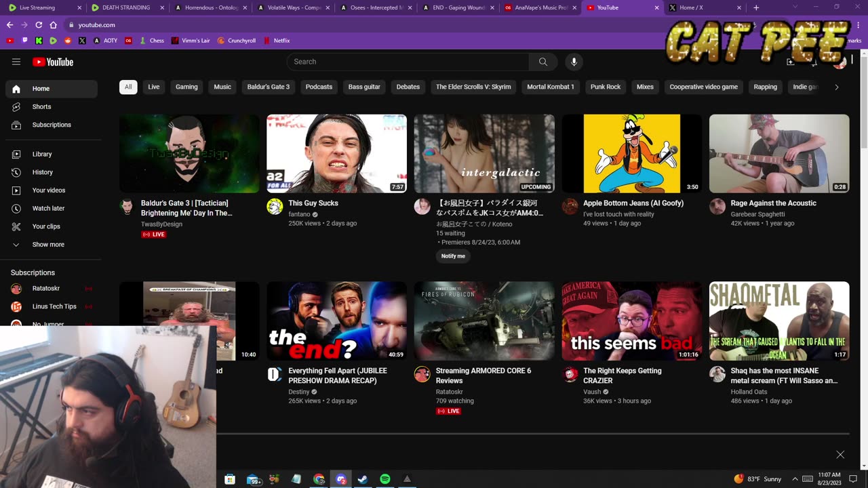The width and height of the screenshot is (868, 488).
Task: Show hidden system tray icons
Action: pyautogui.click(x=795, y=479)
